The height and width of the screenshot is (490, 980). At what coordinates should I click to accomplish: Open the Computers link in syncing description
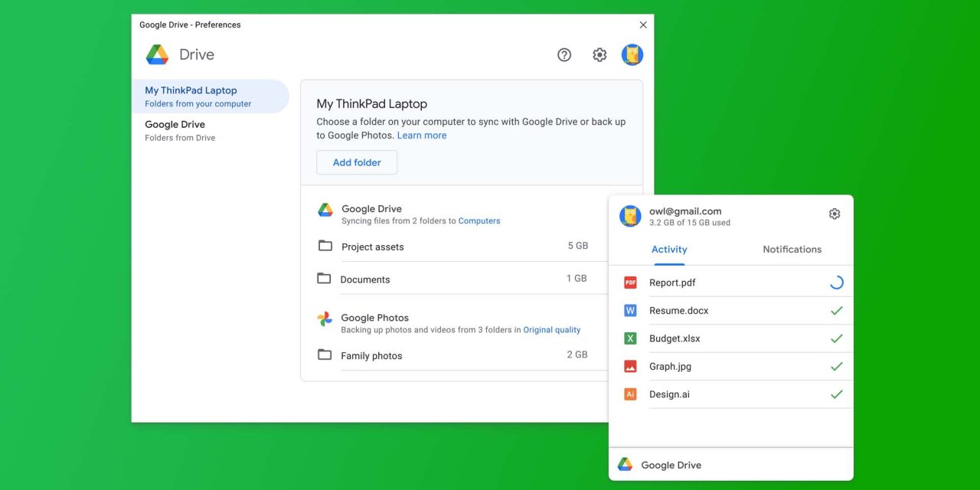[479, 220]
